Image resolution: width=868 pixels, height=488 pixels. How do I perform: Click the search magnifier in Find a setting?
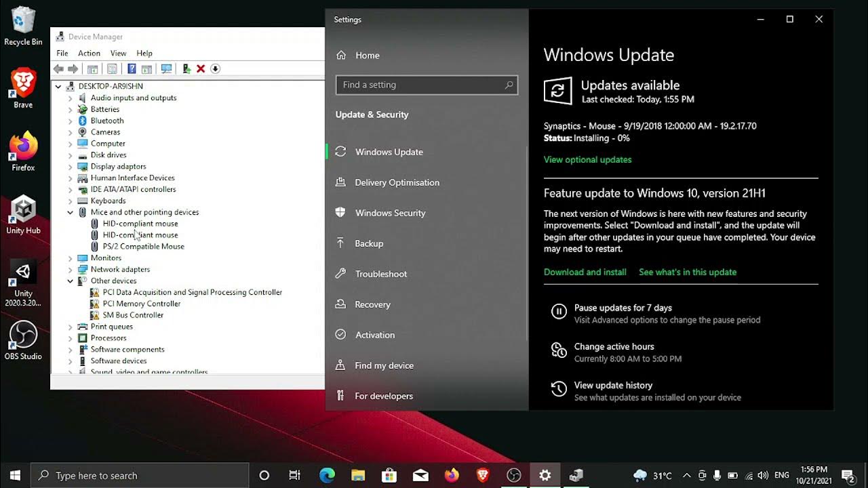(x=509, y=85)
